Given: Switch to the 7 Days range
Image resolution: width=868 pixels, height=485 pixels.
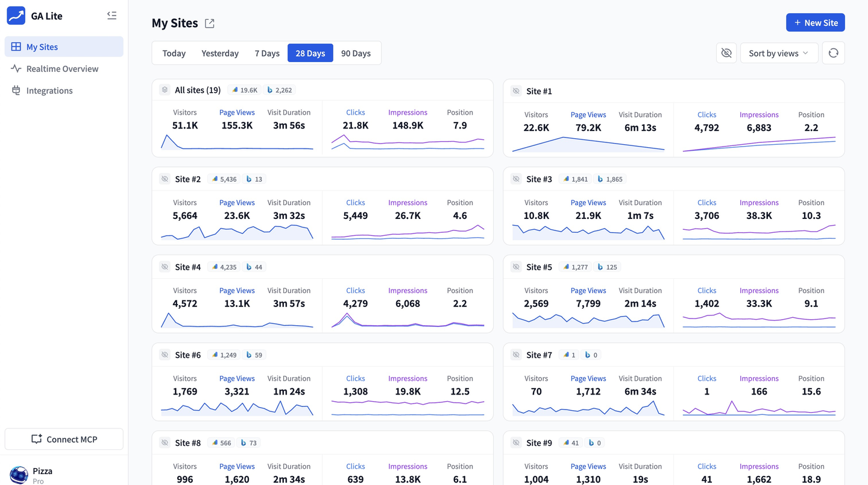Looking at the screenshot, I should point(267,53).
